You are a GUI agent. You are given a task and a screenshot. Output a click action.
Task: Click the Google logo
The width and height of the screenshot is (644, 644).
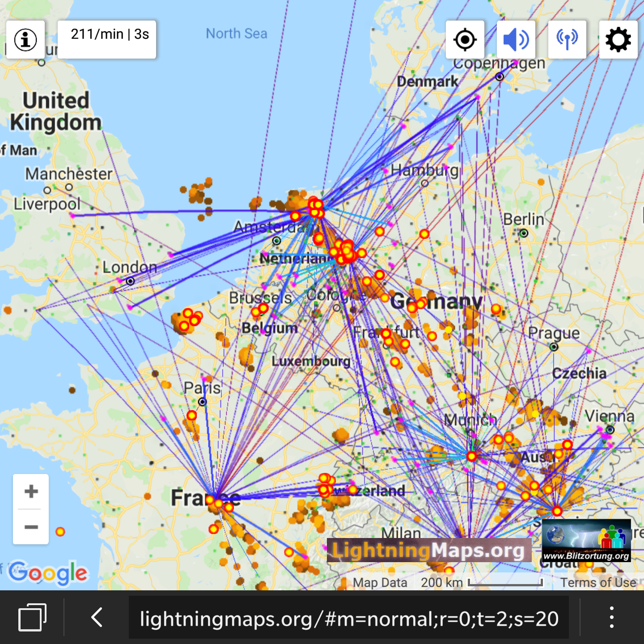tap(48, 573)
